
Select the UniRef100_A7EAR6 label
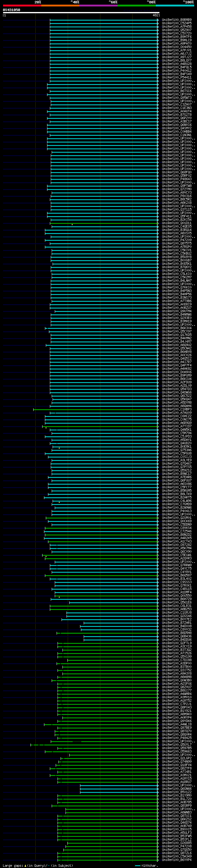(177, 477)
